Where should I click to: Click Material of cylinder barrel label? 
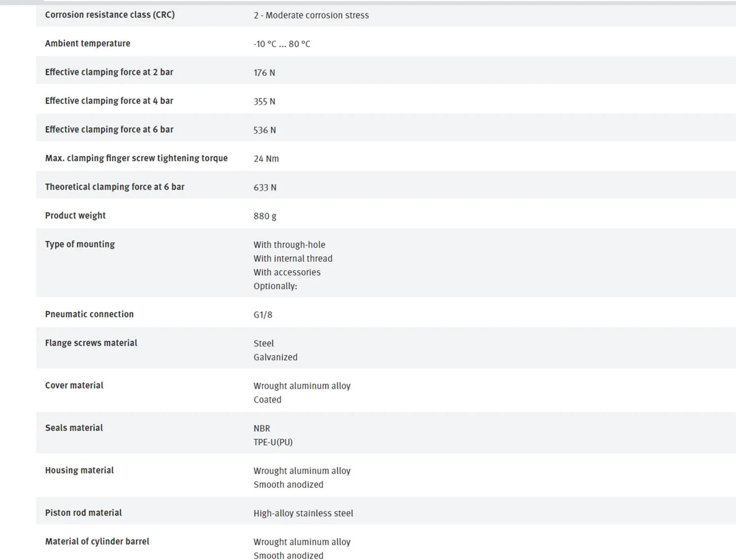click(97, 541)
